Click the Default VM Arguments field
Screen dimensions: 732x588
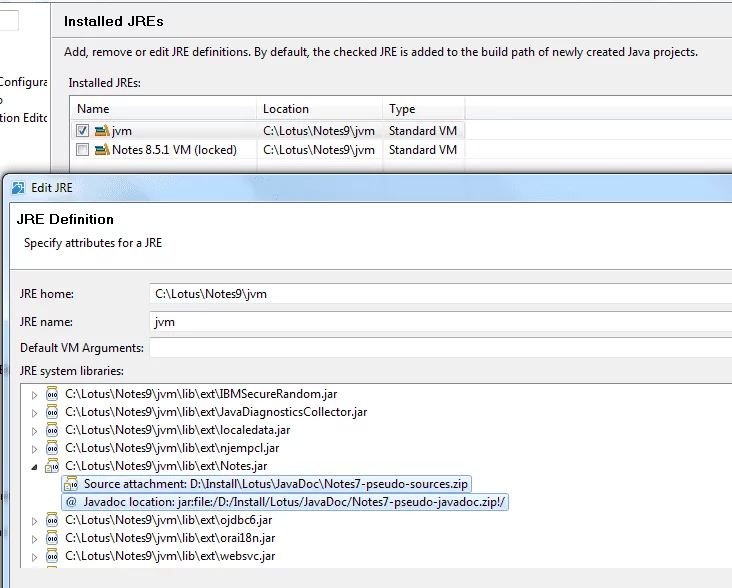point(438,348)
